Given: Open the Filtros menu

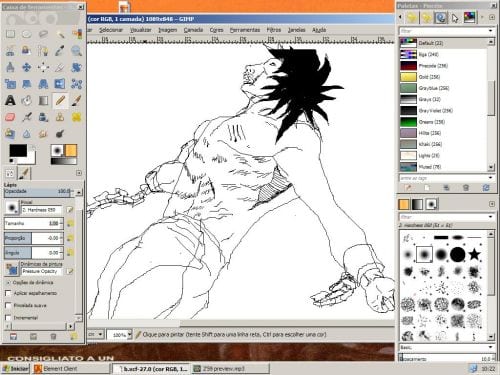Looking at the screenshot, I should (x=274, y=30).
